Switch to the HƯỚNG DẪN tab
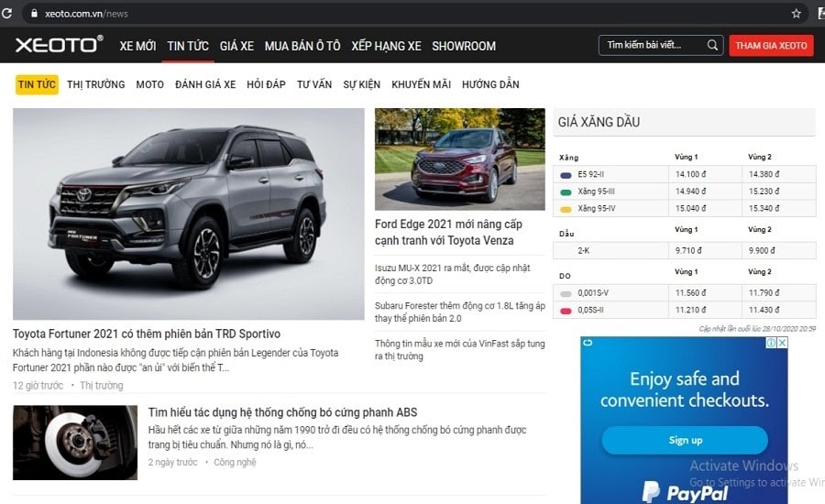Screen dimensions: 825x504 (490, 84)
